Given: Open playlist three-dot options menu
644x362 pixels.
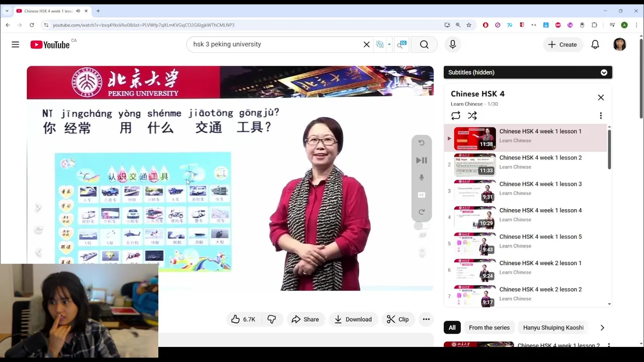Looking at the screenshot, I should tap(601, 116).
